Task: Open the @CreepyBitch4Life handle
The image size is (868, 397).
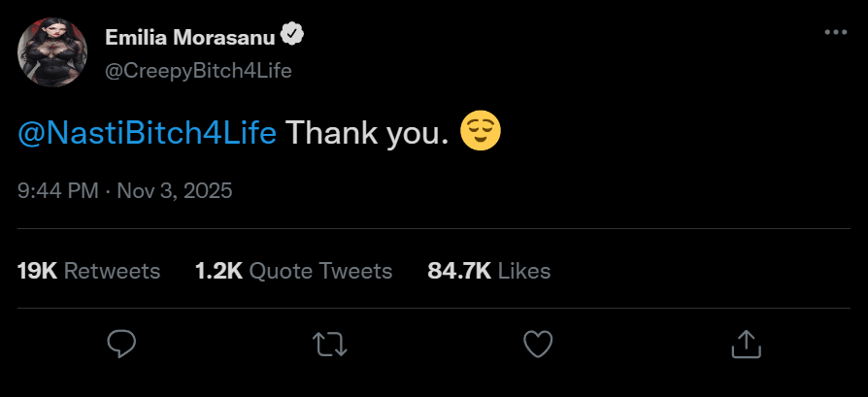Action: (198, 70)
